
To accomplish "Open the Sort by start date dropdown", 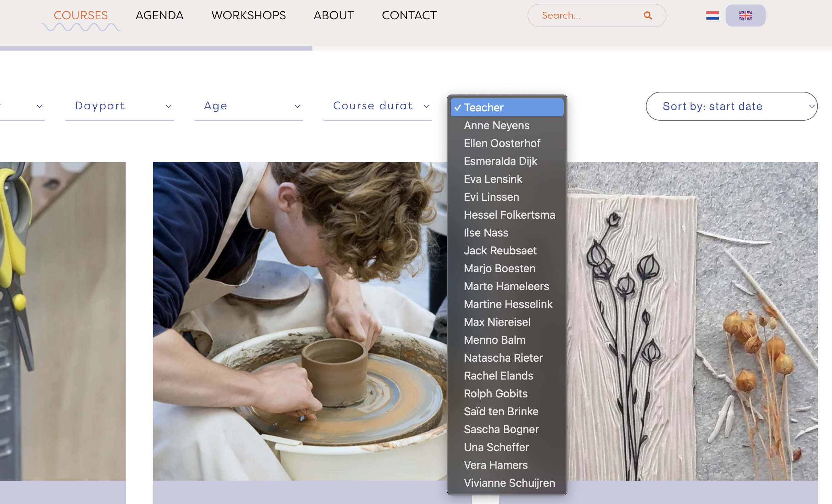I will point(732,106).
